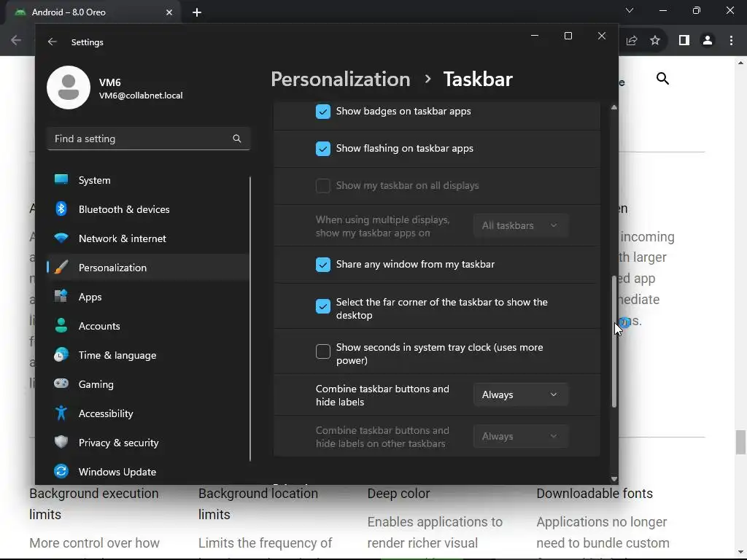The image size is (747, 560).
Task: Click the browser share page icon
Action: [632, 41]
